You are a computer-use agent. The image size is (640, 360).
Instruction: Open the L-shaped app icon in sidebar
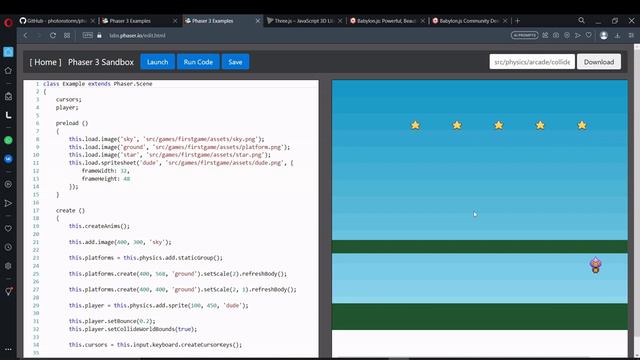[x=8, y=116]
